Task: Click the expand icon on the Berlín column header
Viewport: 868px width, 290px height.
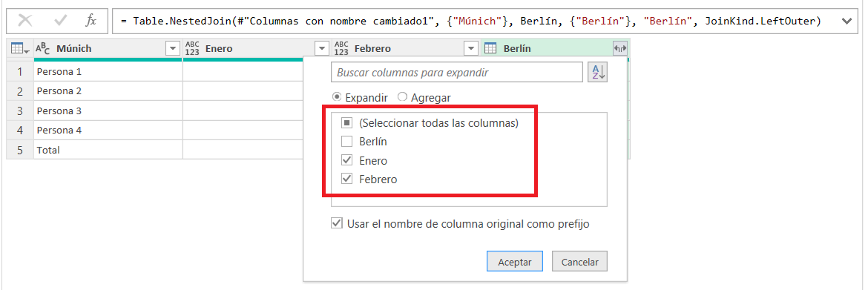Action: pyautogui.click(x=620, y=49)
